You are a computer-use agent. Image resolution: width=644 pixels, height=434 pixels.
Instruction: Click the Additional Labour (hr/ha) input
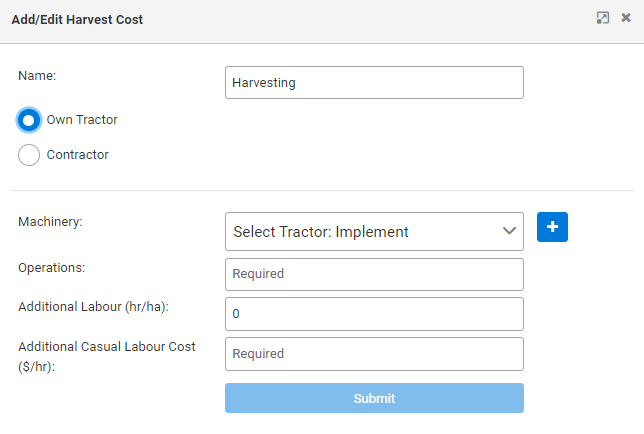point(374,314)
